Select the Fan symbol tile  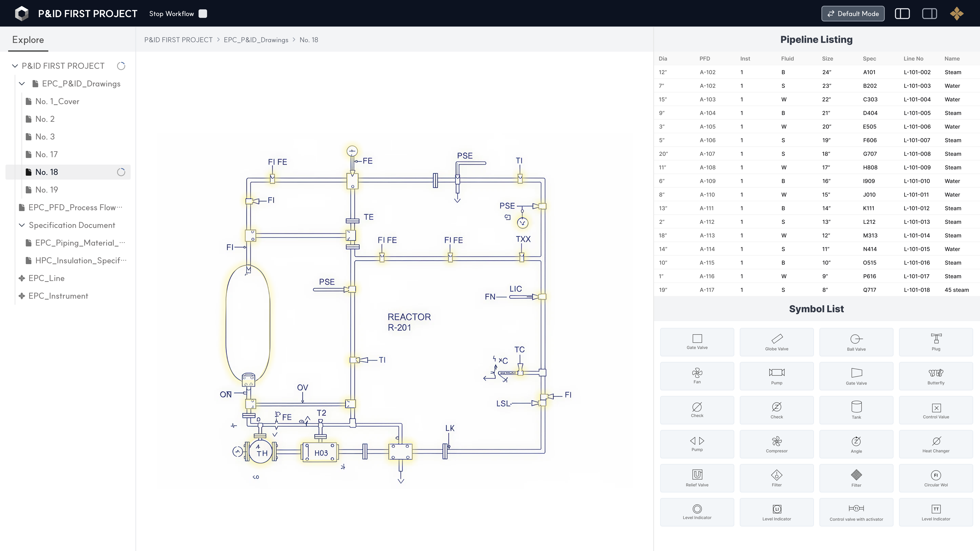(x=697, y=376)
